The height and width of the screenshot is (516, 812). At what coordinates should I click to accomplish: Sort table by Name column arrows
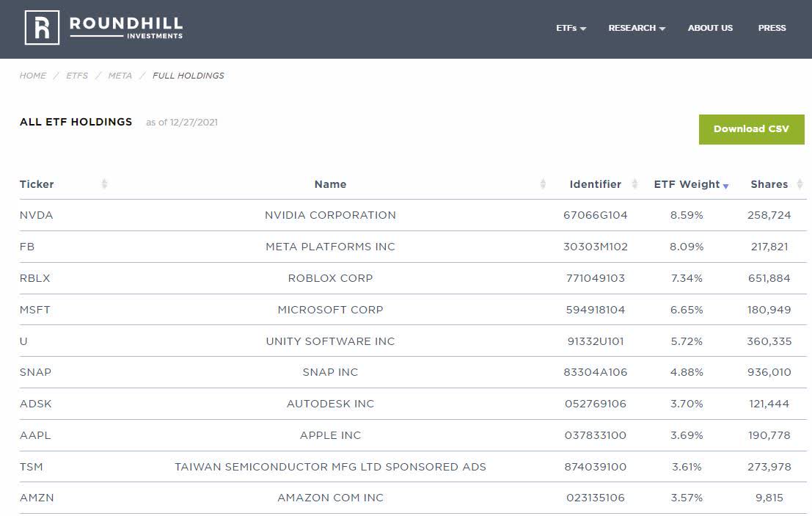543,184
